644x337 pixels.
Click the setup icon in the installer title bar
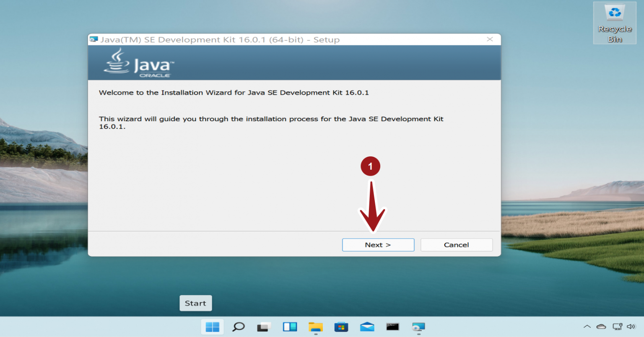(93, 39)
